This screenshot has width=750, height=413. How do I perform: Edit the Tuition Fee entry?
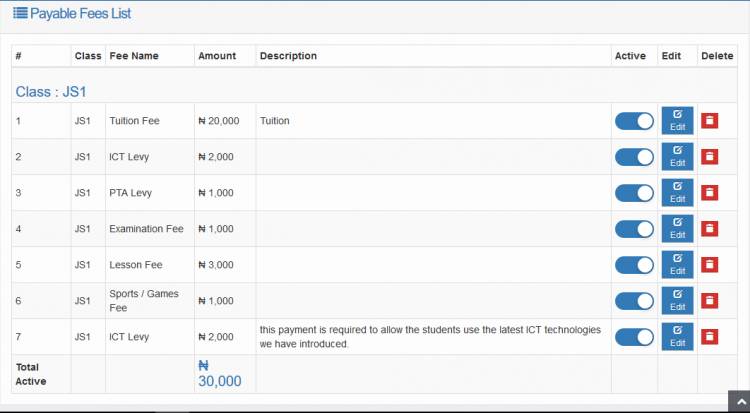pos(677,121)
